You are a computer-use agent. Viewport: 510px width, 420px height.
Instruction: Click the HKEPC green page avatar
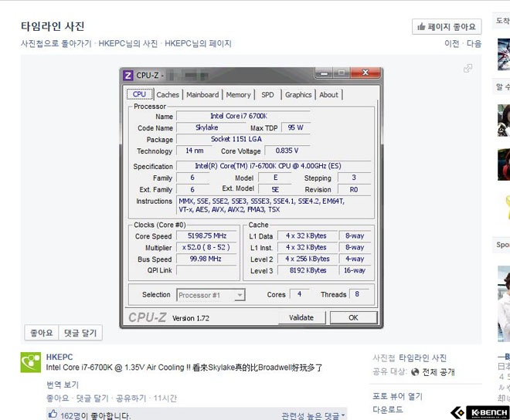[x=31, y=362]
